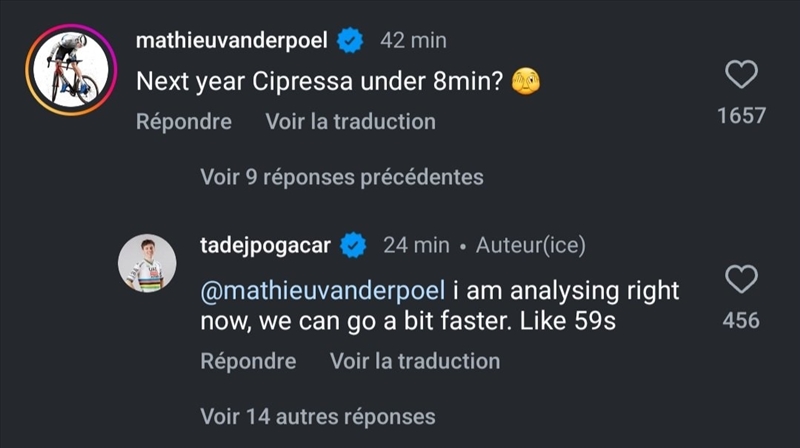Translate mathieuvanderpoel's comment with "Voir la traduction"

[350, 122]
